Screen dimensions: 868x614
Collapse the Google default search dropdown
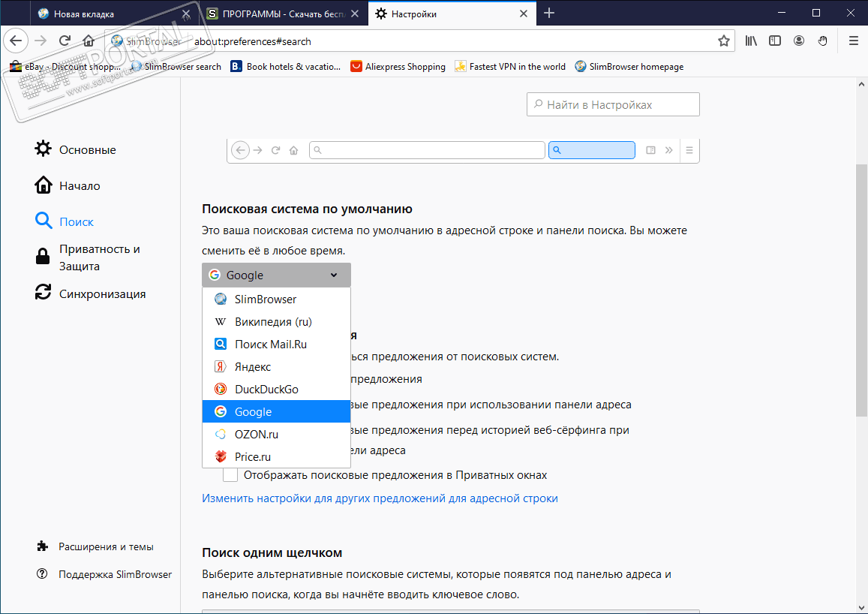pos(276,275)
